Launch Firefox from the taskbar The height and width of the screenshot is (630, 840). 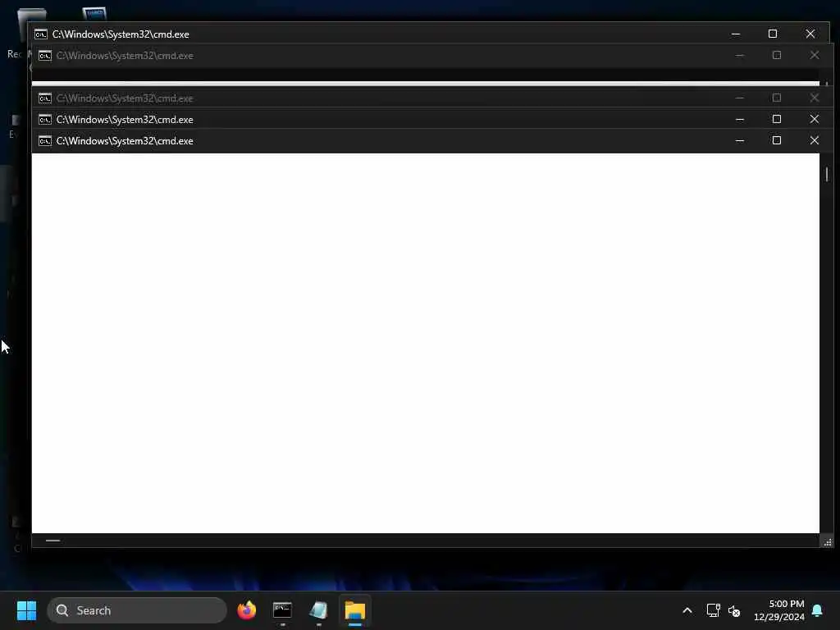246,610
